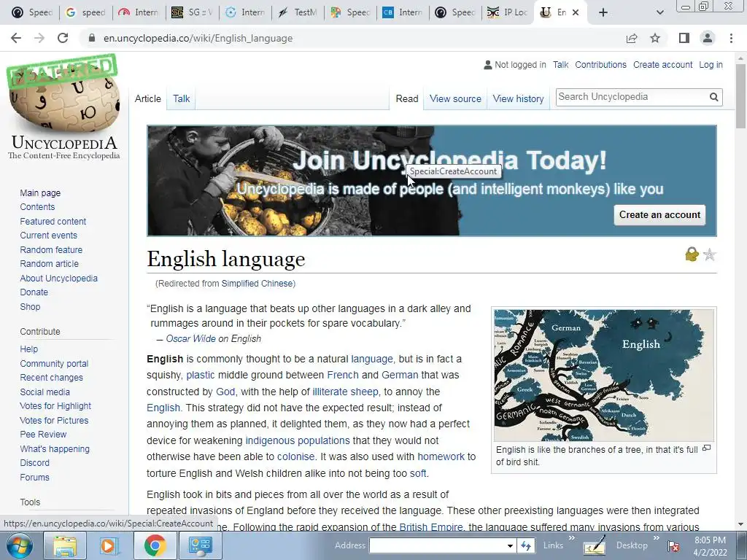747x560 pixels.
Task: Click the browser URL address bar
Action: 352,38
